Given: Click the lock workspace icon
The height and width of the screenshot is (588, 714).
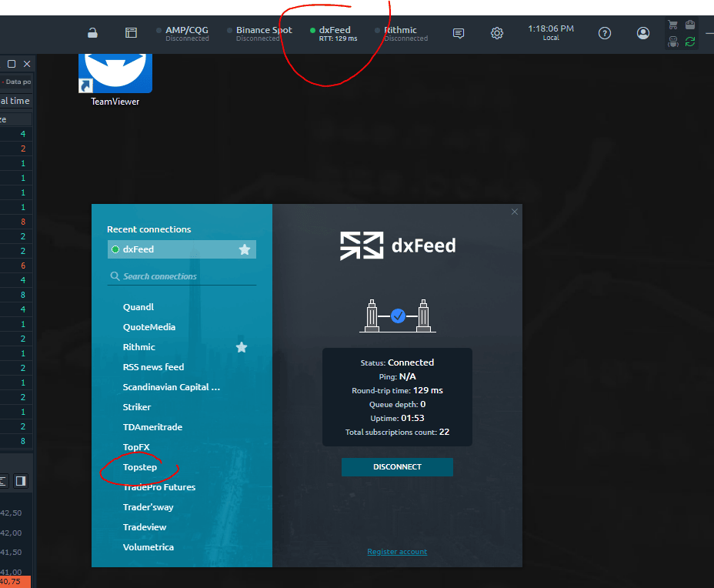Looking at the screenshot, I should tap(92, 33).
